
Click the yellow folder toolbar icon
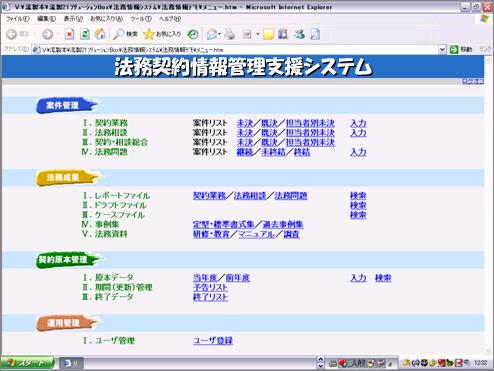pyautogui.click(x=268, y=34)
